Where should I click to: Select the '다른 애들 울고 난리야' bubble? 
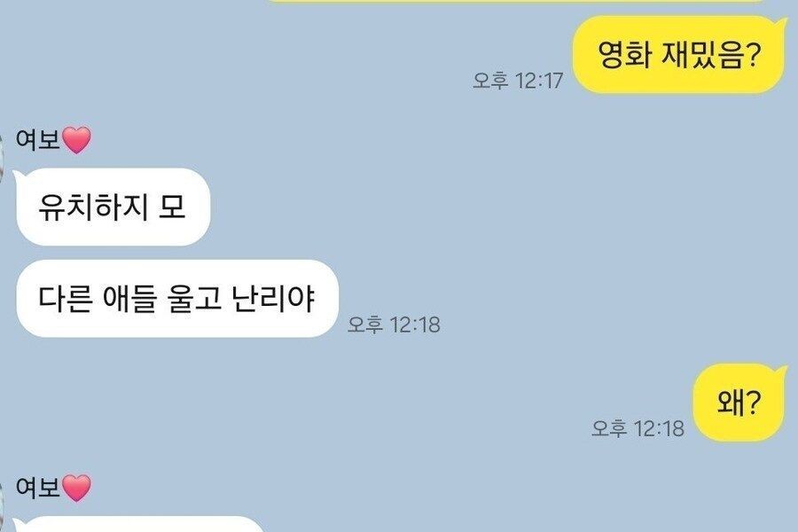(x=176, y=298)
